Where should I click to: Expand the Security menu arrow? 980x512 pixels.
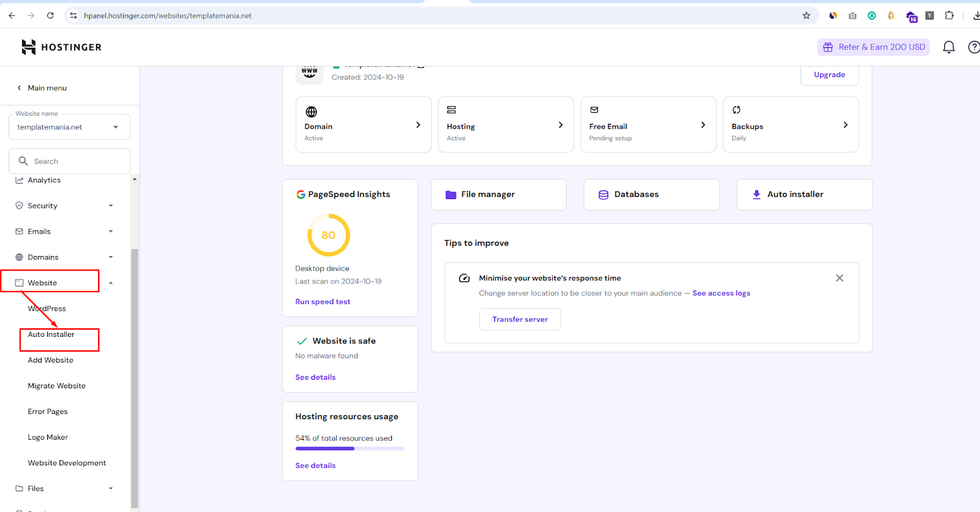coord(111,206)
